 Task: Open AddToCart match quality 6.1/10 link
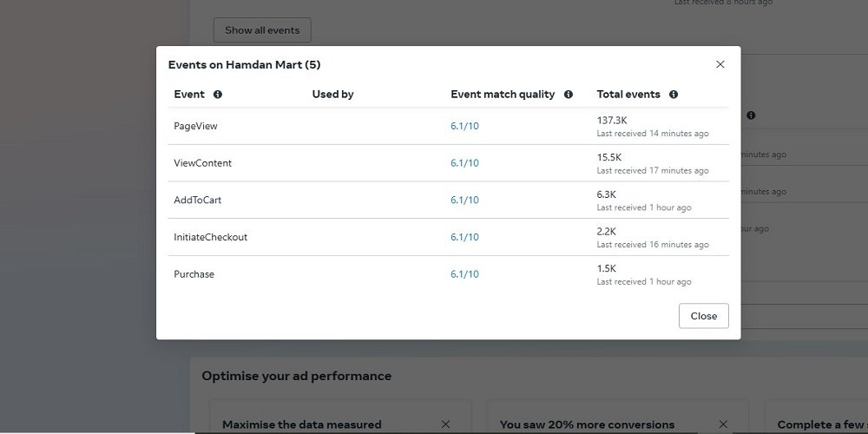click(x=464, y=201)
